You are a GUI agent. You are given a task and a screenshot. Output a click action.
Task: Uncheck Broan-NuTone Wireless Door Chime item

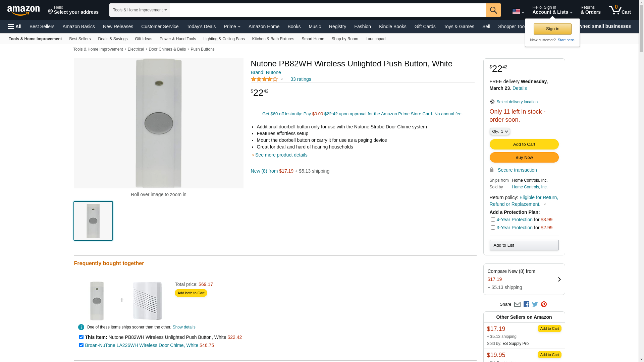(x=81, y=345)
